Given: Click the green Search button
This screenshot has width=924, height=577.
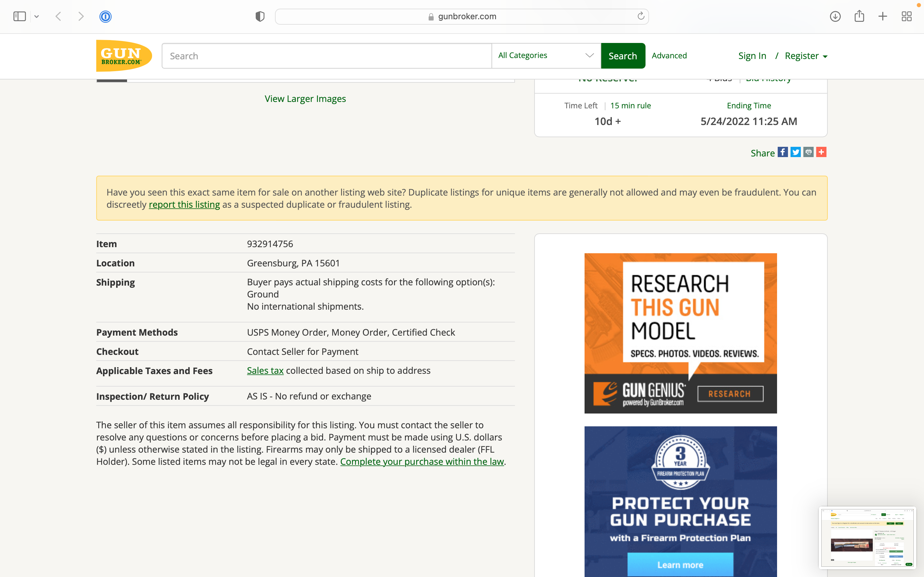Looking at the screenshot, I should pos(623,56).
